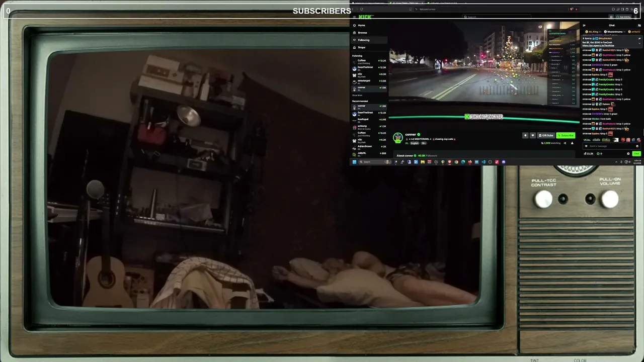This screenshot has width=644, height=362.
Task: Click the heart follow button for conner
Action: 533,135
